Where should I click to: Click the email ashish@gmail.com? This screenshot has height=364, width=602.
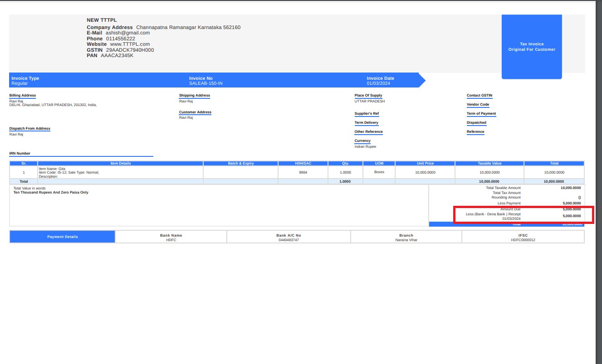point(128,33)
